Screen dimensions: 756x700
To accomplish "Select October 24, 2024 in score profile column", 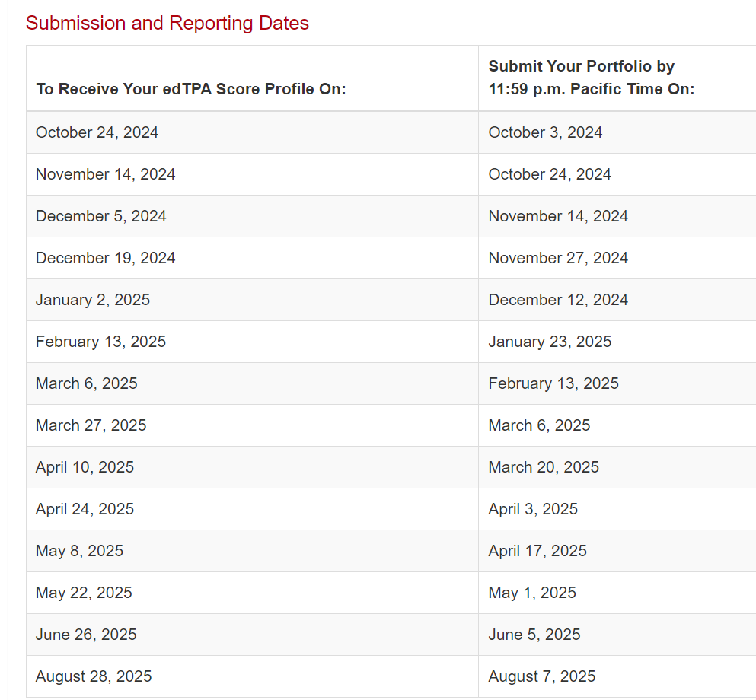I will coord(97,132).
